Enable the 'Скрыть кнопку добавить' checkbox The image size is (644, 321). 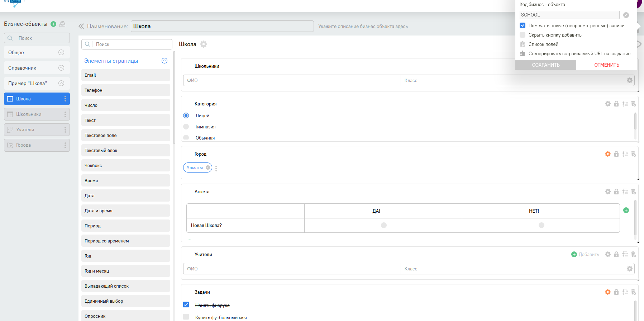(523, 35)
